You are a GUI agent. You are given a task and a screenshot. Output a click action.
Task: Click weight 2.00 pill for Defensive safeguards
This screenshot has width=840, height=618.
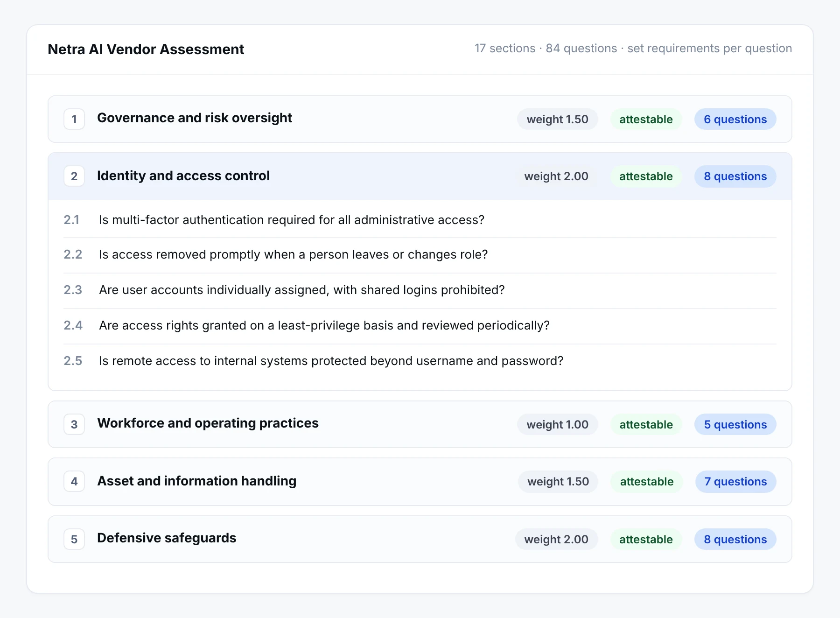coord(556,539)
